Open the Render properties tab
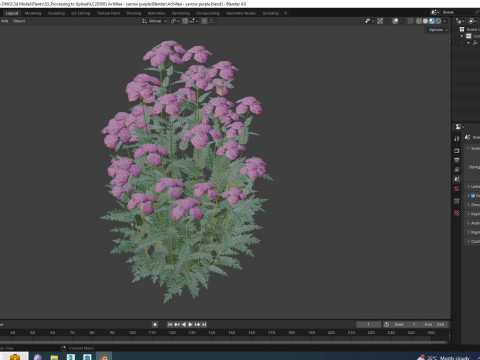 pyautogui.click(x=457, y=151)
